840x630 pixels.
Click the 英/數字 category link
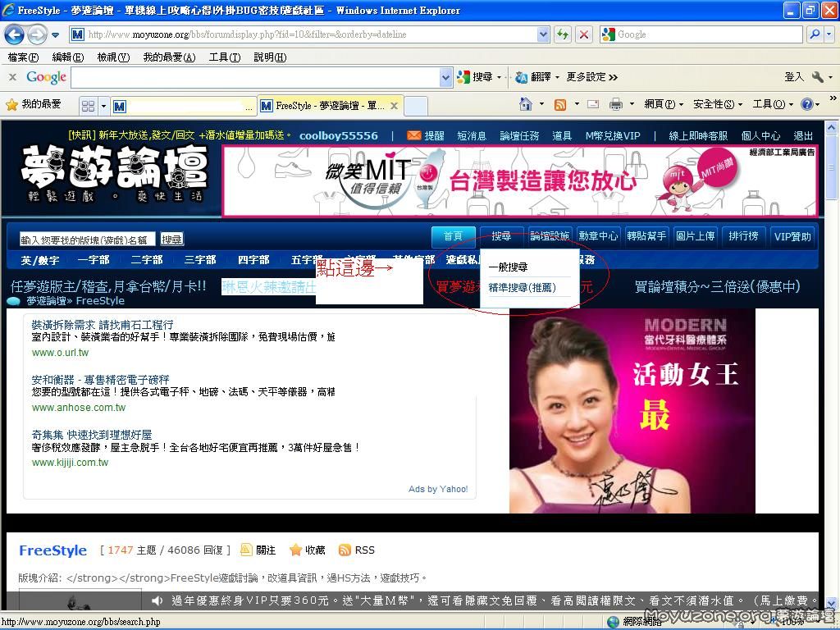39,260
